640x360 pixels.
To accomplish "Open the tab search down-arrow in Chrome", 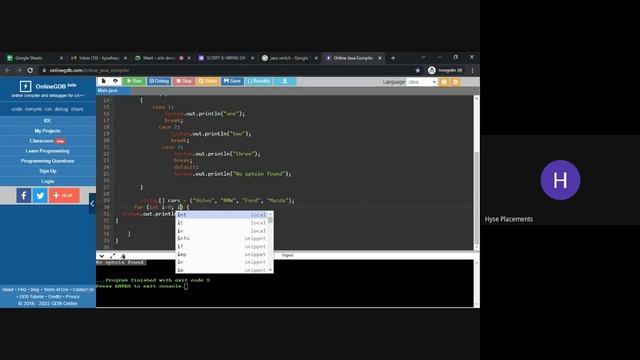I will (423, 57).
